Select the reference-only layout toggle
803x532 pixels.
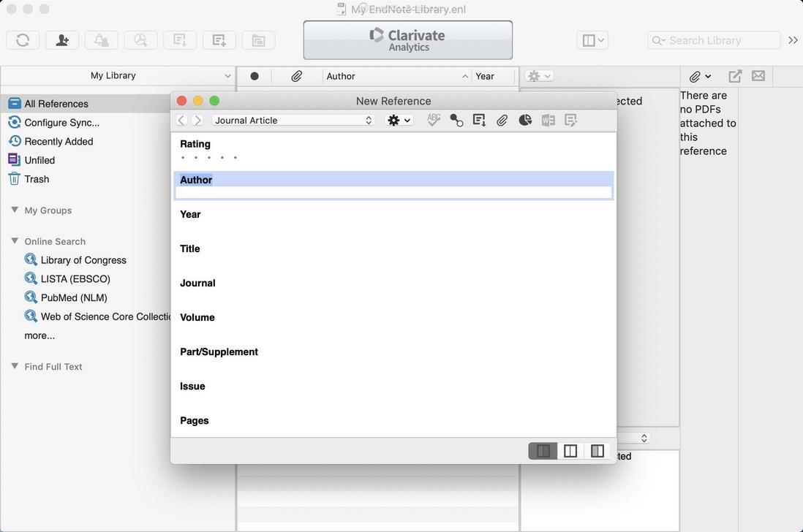(543, 451)
